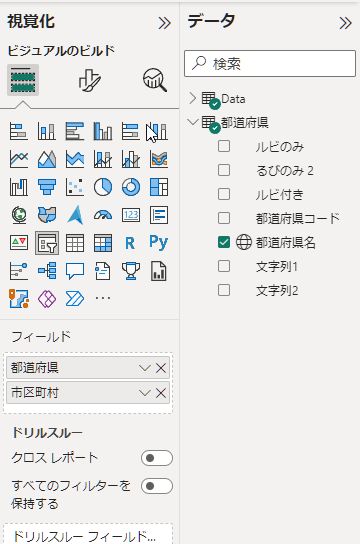360x544 pixels.
Task: Select the Power Apps visual
Action: 47,298
